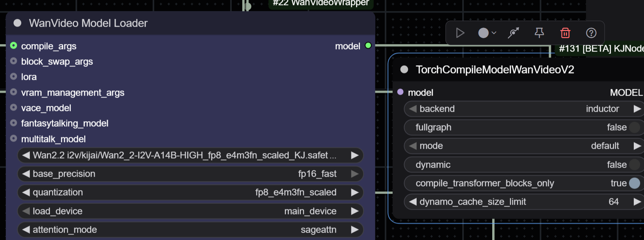Open attention_mode sageattn dropdown
The height and width of the screenshot is (240, 644).
tap(190, 230)
